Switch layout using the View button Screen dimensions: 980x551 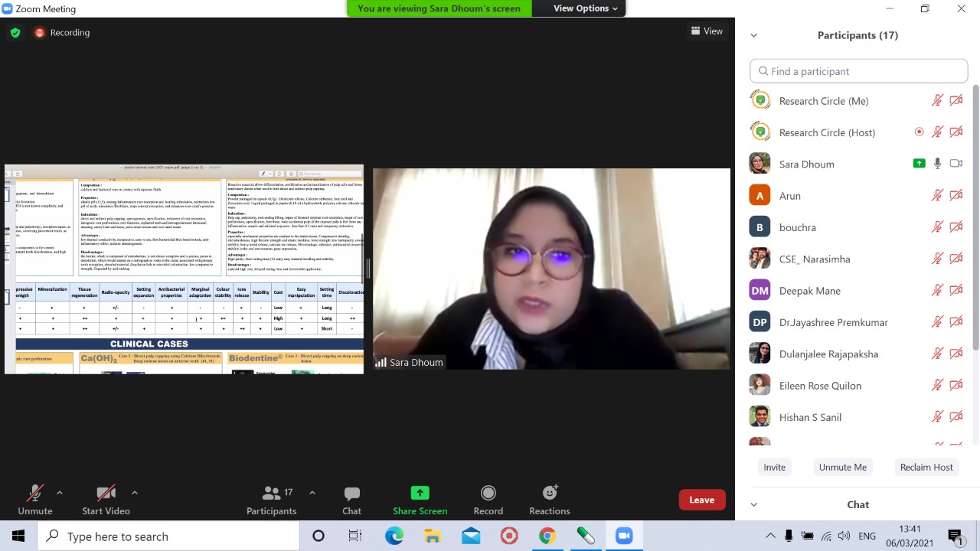coord(707,31)
